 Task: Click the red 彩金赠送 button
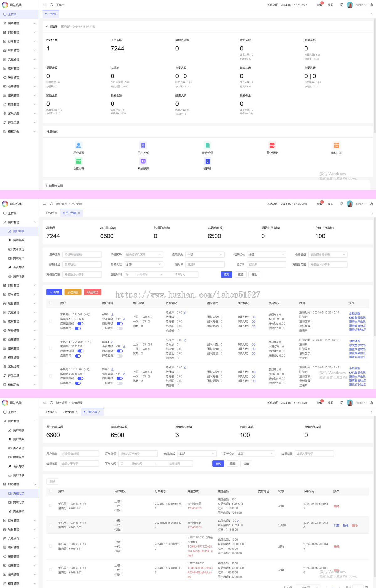[x=92, y=292]
